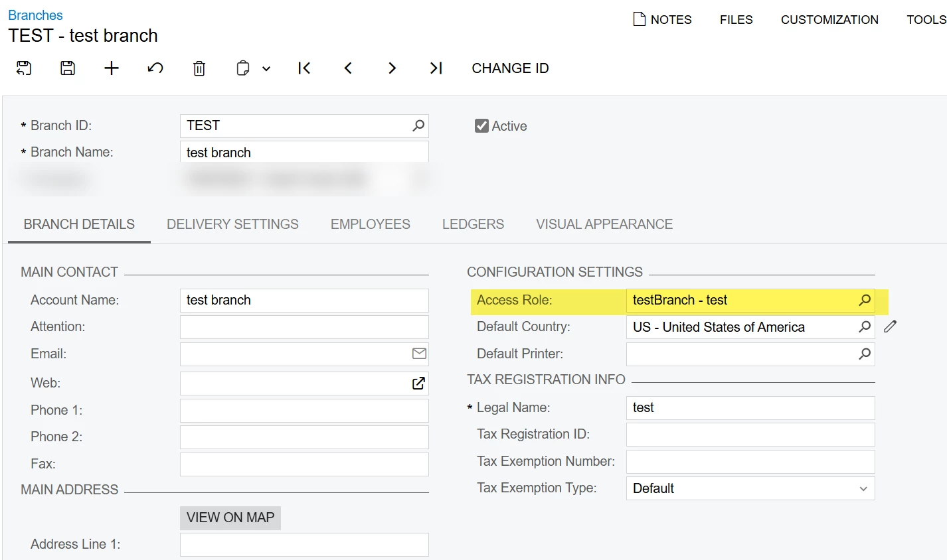This screenshot has height=560, width=947.
Task: Go to the next record
Action: tap(392, 68)
